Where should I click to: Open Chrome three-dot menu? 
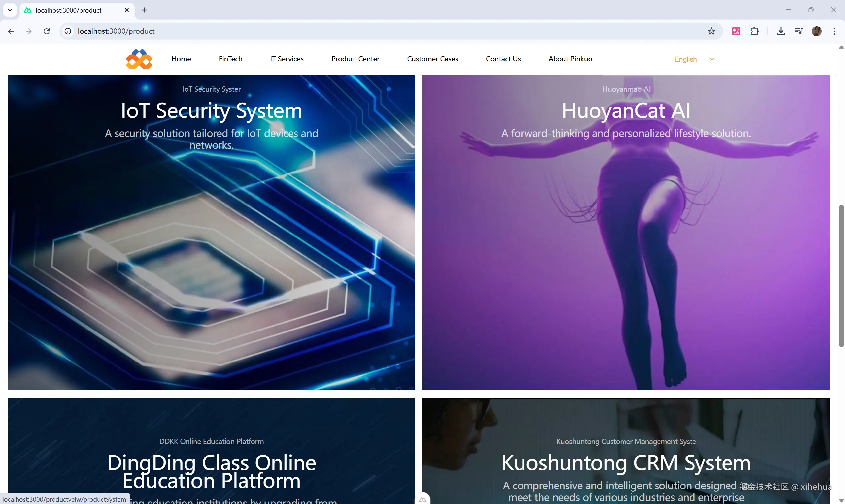834,31
